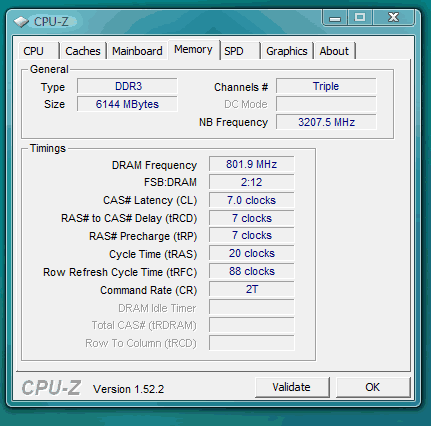Screen dimensions: 431x426
Task: Click the tRCD delay value field
Action: [x=252, y=218]
